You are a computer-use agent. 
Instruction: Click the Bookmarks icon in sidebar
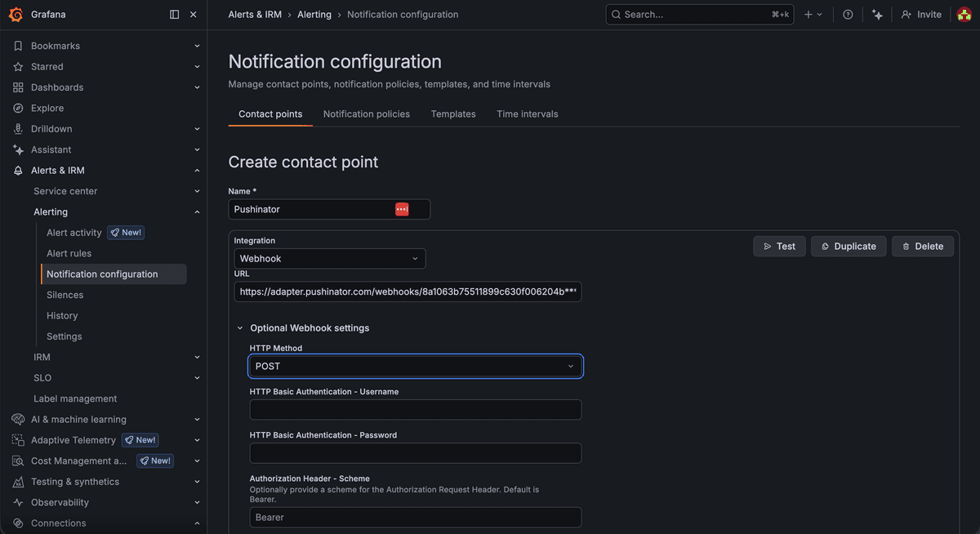(18, 46)
